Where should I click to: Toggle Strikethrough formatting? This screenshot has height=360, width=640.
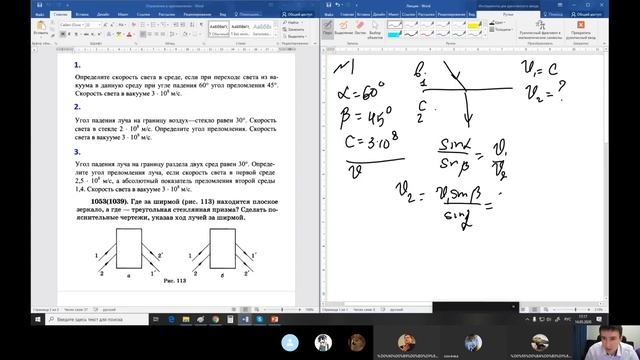(86, 34)
